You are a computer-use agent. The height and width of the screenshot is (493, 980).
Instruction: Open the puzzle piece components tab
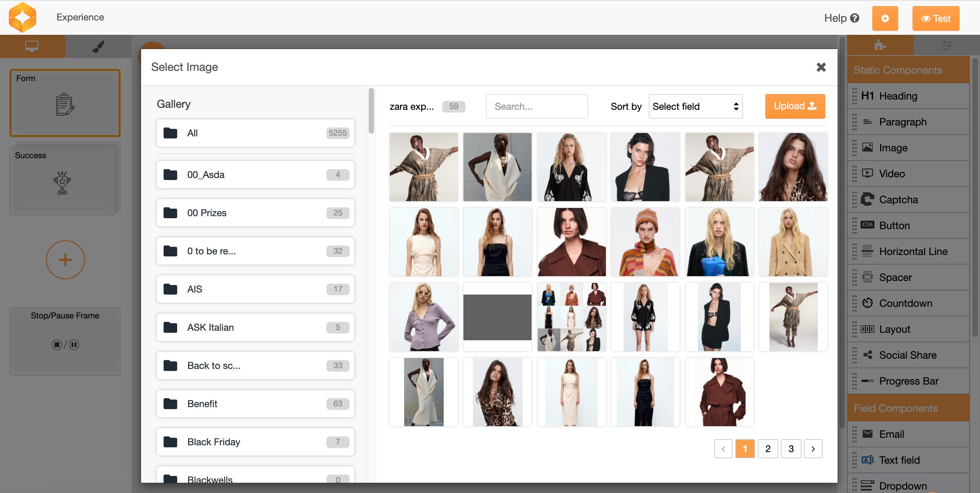(879, 46)
